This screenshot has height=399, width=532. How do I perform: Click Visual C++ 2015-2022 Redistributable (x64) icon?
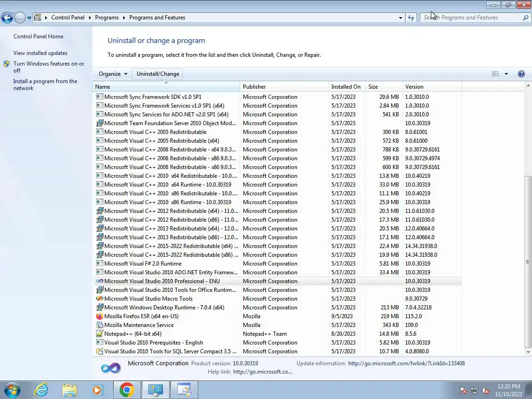click(x=99, y=246)
